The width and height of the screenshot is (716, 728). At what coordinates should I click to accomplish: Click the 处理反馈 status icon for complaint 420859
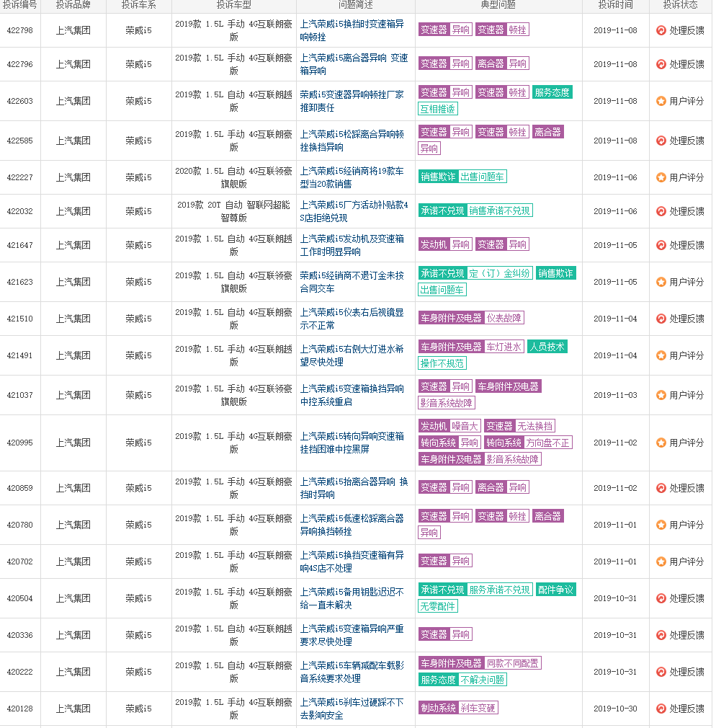(x=661, y=488)
